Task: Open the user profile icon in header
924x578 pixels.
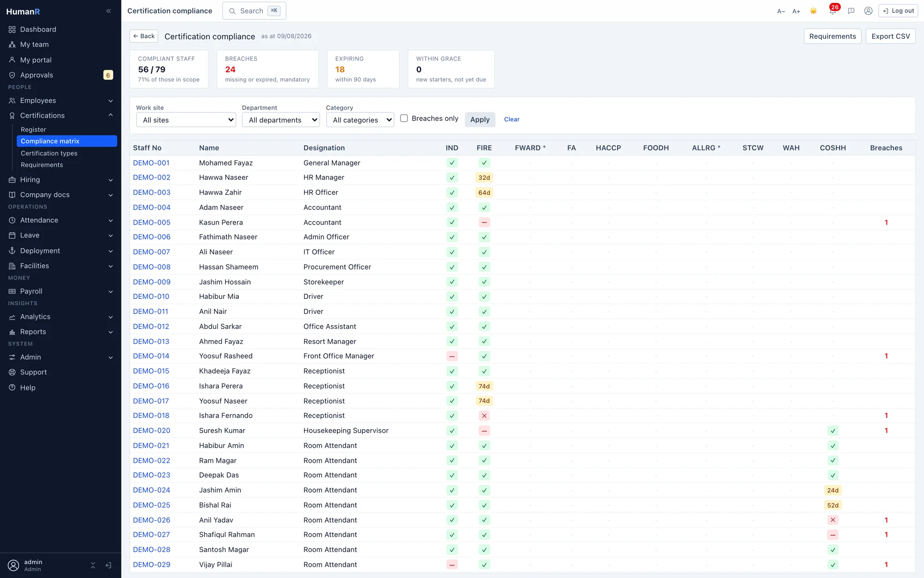Action: [868, 11]
